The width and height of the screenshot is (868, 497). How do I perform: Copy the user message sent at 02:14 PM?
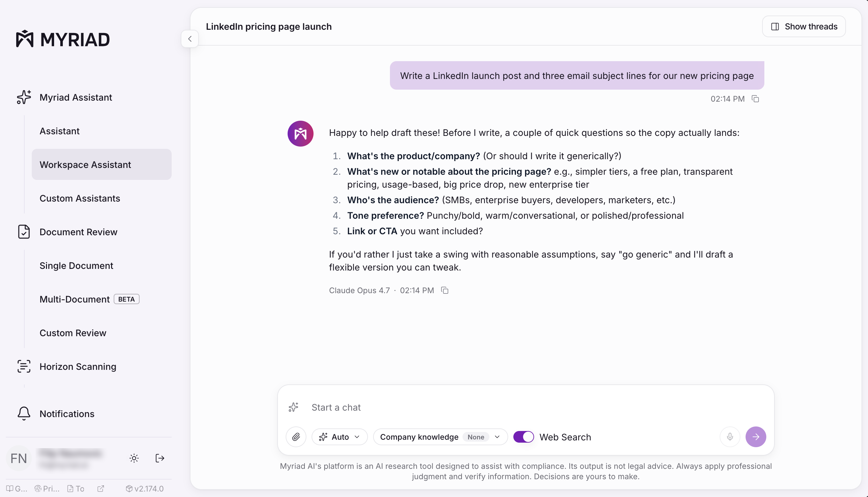(x=755, y=99)
